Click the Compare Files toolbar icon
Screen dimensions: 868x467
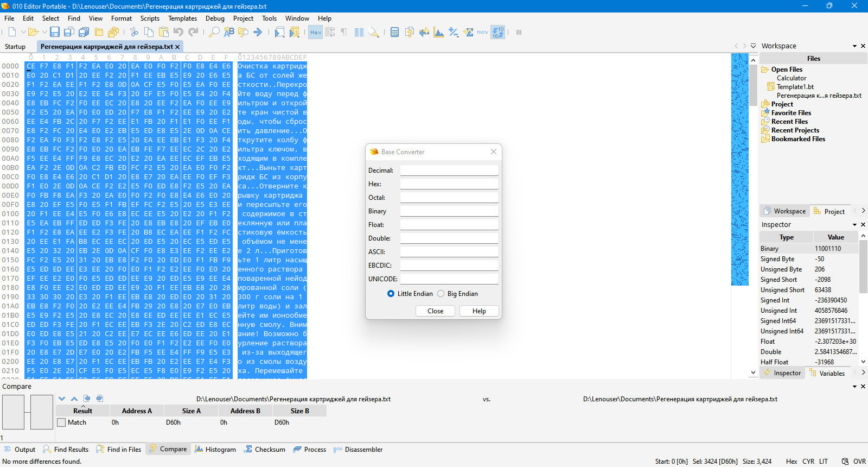pyautogui.click(x=410, y=32)
